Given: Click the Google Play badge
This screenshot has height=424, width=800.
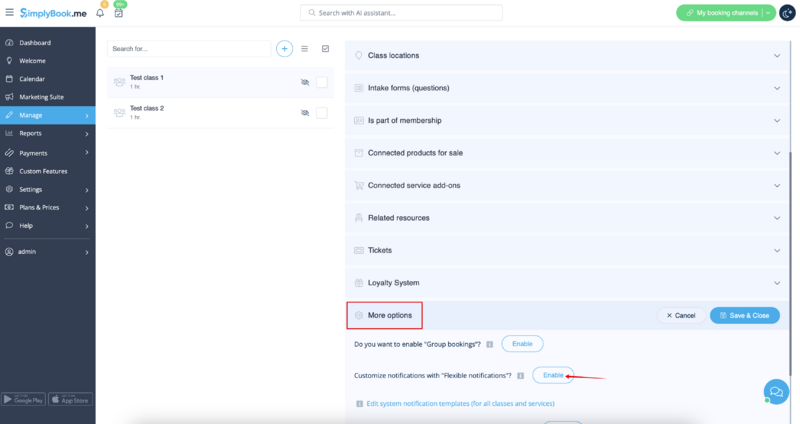Looking at the screenshot, I should [23, 399].
